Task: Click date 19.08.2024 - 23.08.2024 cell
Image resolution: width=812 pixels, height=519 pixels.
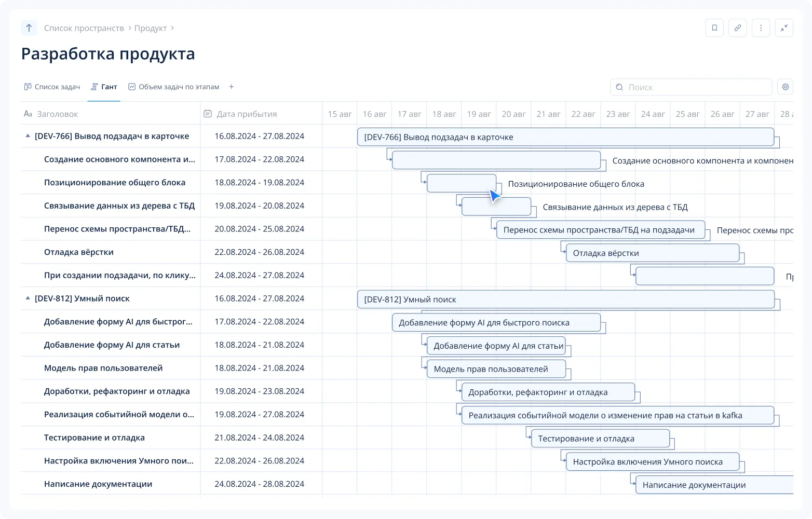Action: click(260, 391)
